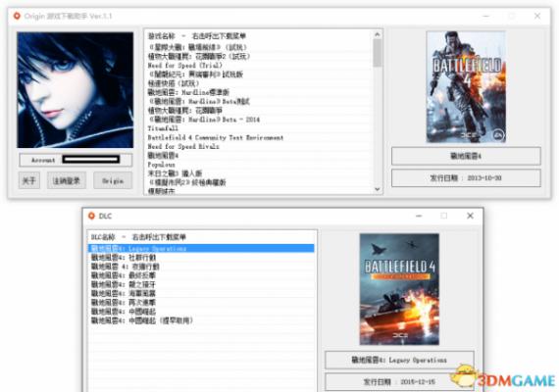Click the 注销登录 logout button

coord(67,180)
